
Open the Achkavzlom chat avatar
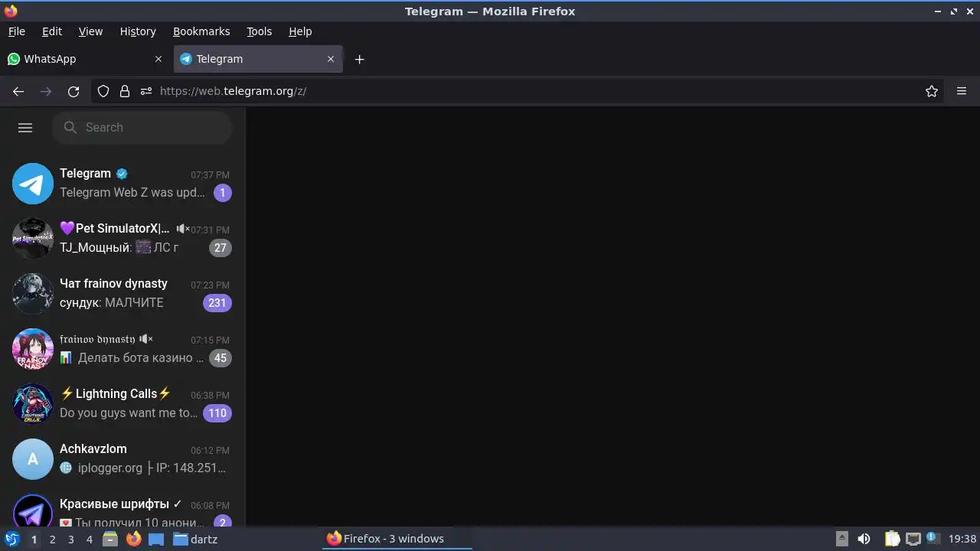33,459
